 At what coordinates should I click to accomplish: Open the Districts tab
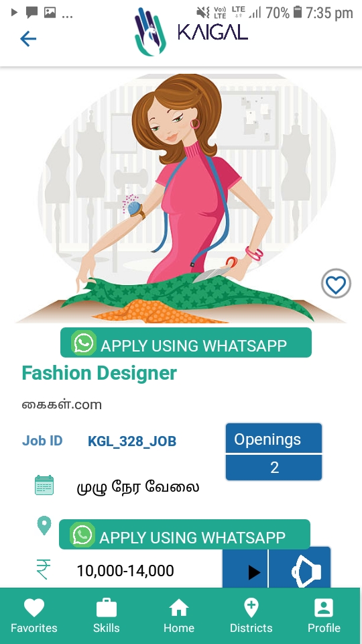251,616
